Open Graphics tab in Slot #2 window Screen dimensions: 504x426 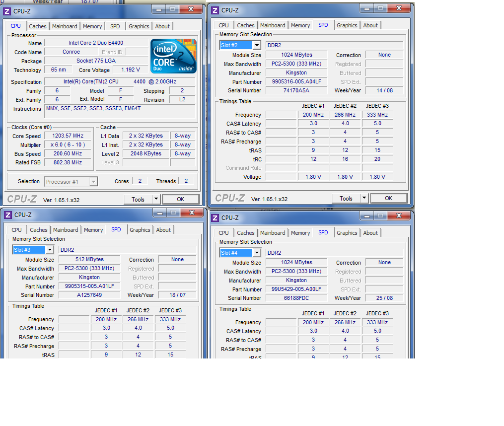347,25
